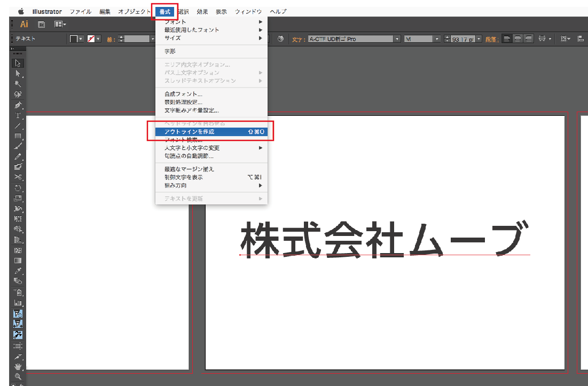Select the Selection (black arrow) tool
The width and height of the screenshot is (588, 386).
pos(18,63)
